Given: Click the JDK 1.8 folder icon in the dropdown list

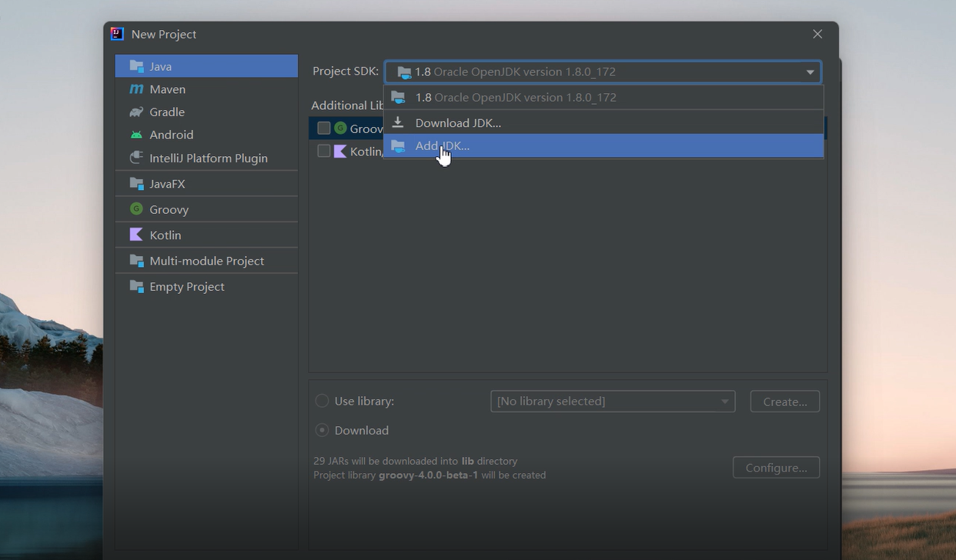Looking at the screenshot, I should (398, 98).
